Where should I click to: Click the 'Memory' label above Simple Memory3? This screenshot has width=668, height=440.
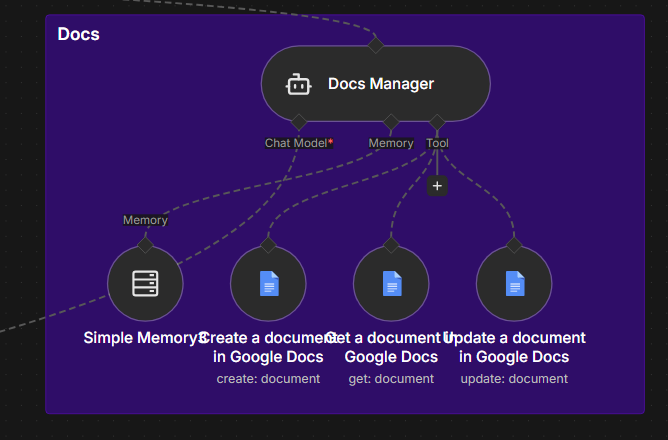[x=145, y=220]
